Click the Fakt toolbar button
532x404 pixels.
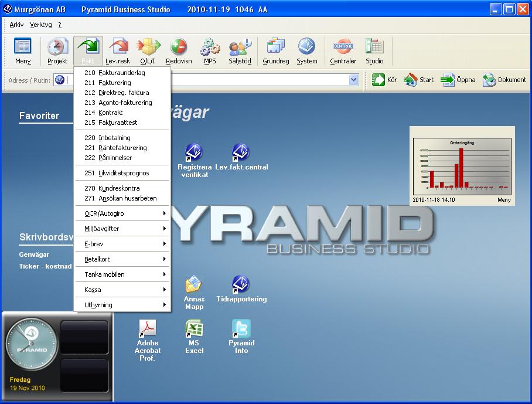point(88,51)
